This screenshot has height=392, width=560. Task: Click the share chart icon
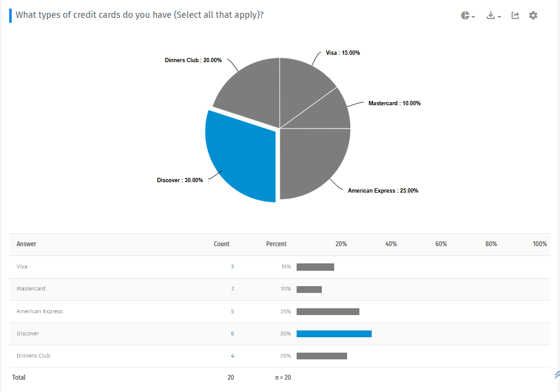click(x=514, y=15)
